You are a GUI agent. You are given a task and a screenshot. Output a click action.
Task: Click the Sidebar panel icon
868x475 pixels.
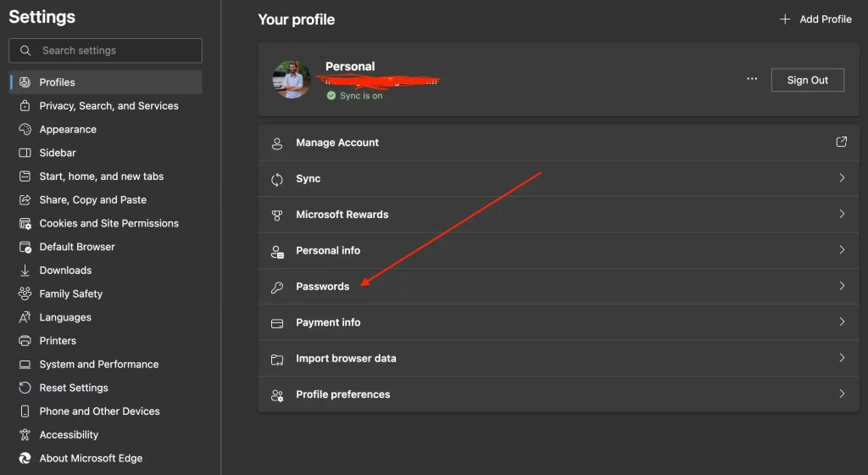25,153
